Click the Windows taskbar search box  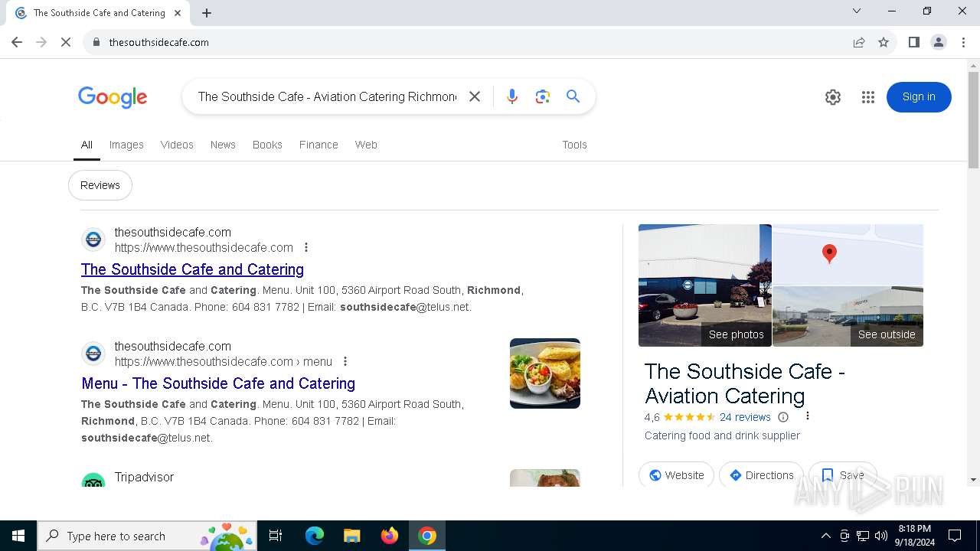pos(146,536)
